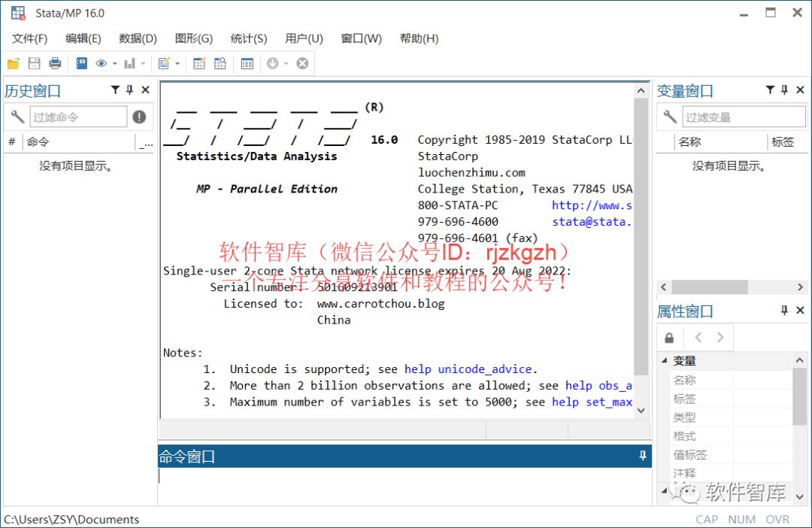Open the Do-file Editor dropdown arrow

coord(177,64)
